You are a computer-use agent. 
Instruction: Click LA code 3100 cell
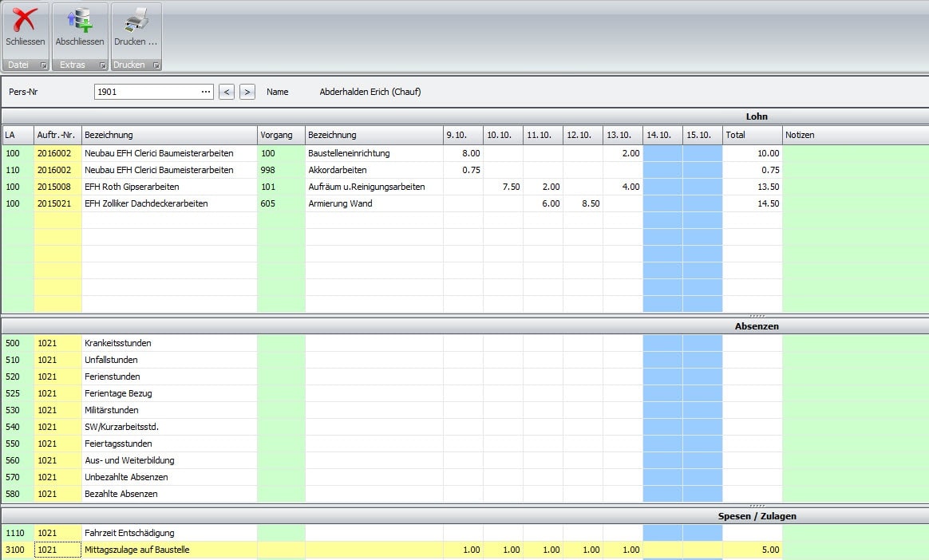click(x=18, y=550)
